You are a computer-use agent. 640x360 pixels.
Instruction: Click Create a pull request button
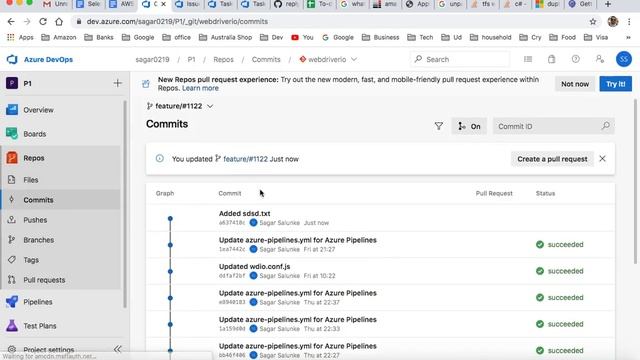coord(552,159)
